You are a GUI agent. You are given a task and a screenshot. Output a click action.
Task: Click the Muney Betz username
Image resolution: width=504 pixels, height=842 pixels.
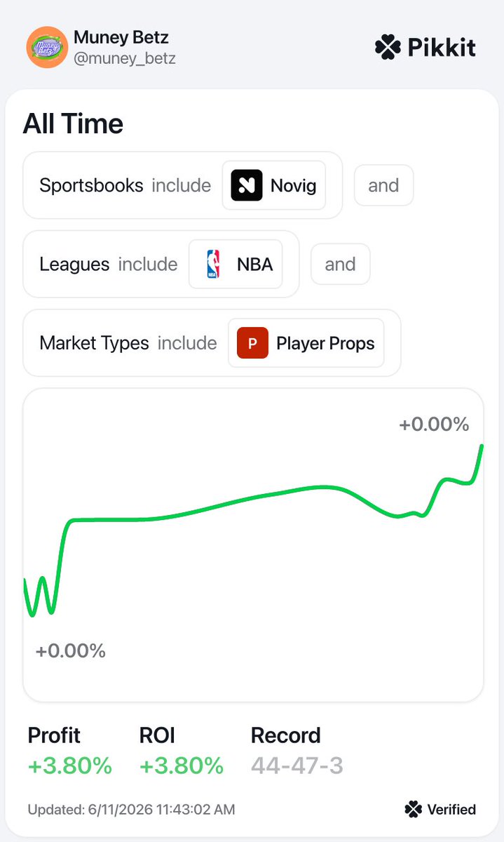click(121, 37)
